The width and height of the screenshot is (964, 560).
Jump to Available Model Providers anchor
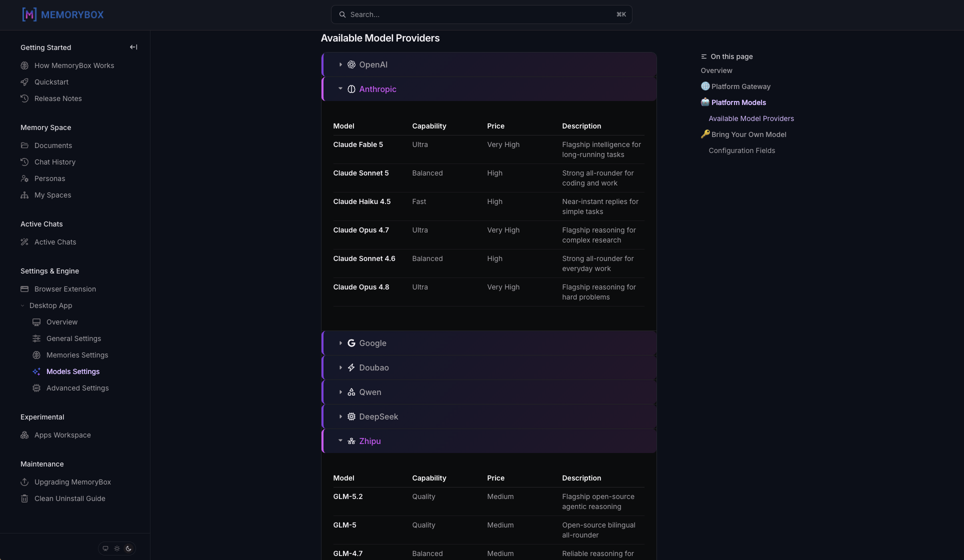pos(751,118)
